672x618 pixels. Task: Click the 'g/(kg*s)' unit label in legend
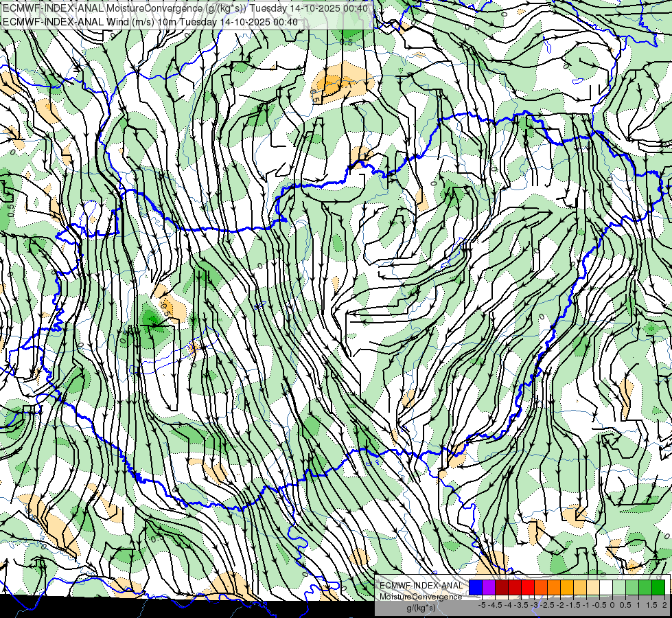[421, 608]
